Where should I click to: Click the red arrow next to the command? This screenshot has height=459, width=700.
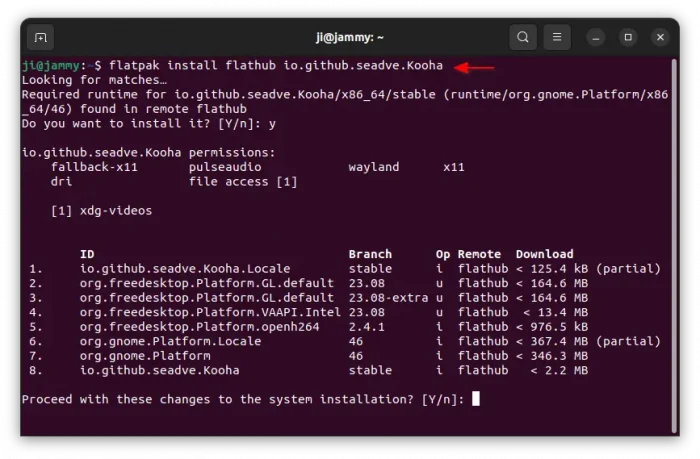point(475,67)
